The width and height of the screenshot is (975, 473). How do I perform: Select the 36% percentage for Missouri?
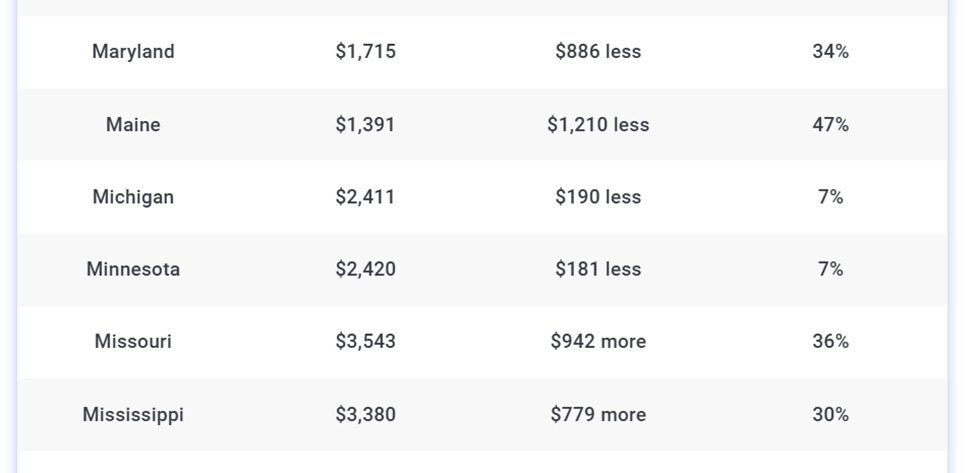click(830, 342)
